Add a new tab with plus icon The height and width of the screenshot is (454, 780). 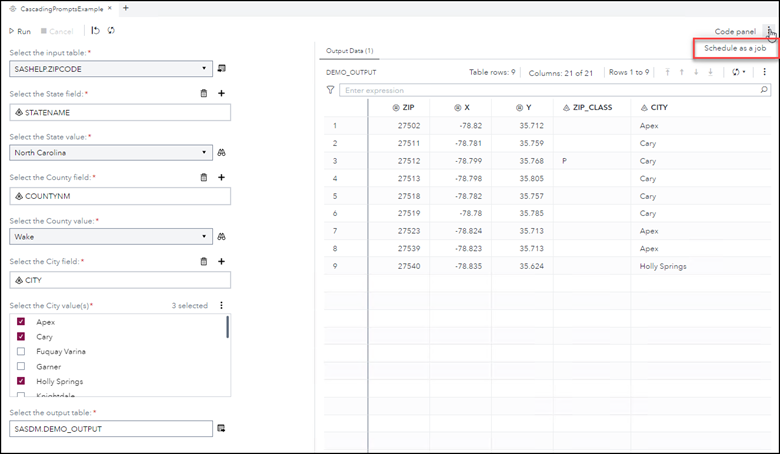point(125,8)
